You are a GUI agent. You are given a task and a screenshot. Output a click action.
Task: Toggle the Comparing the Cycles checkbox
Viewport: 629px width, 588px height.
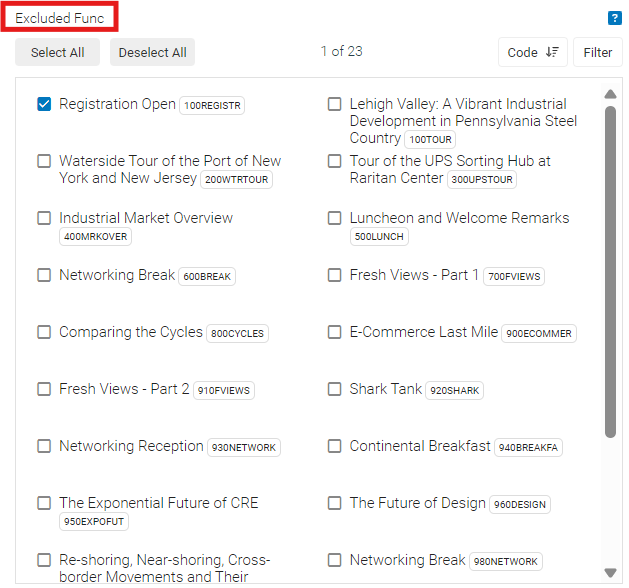coord(44,332)
